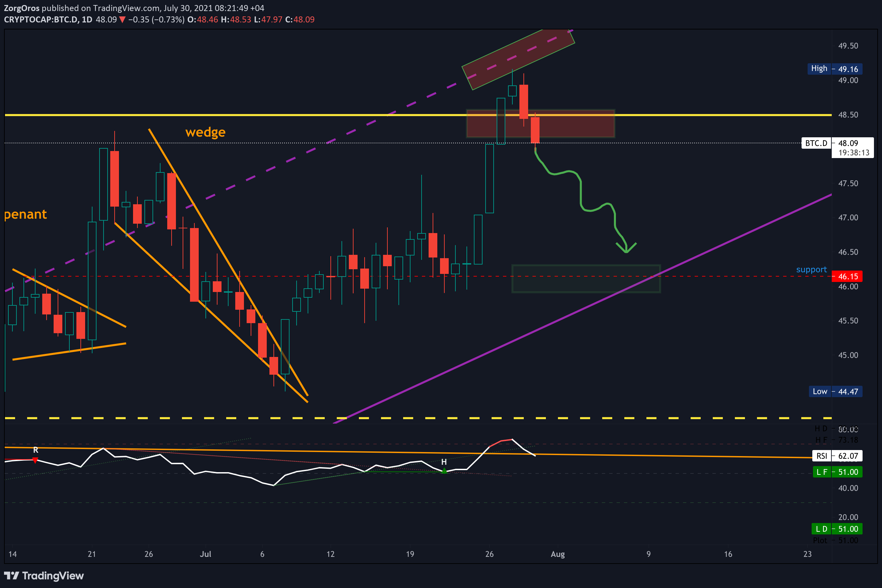
Task: Click the 49.50 price axis value
Action: coord(848,46)
